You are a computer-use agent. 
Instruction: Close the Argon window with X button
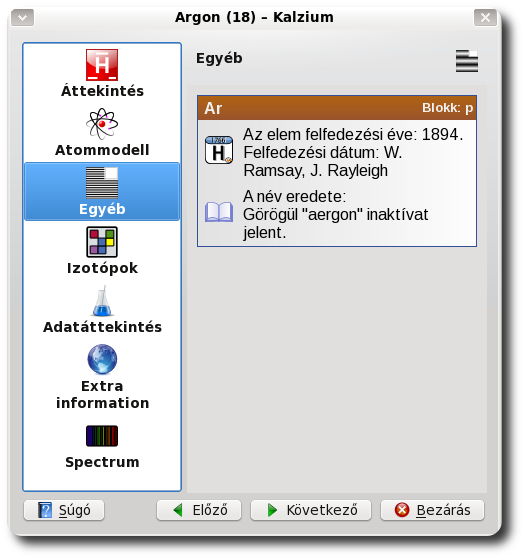(485, 17)
